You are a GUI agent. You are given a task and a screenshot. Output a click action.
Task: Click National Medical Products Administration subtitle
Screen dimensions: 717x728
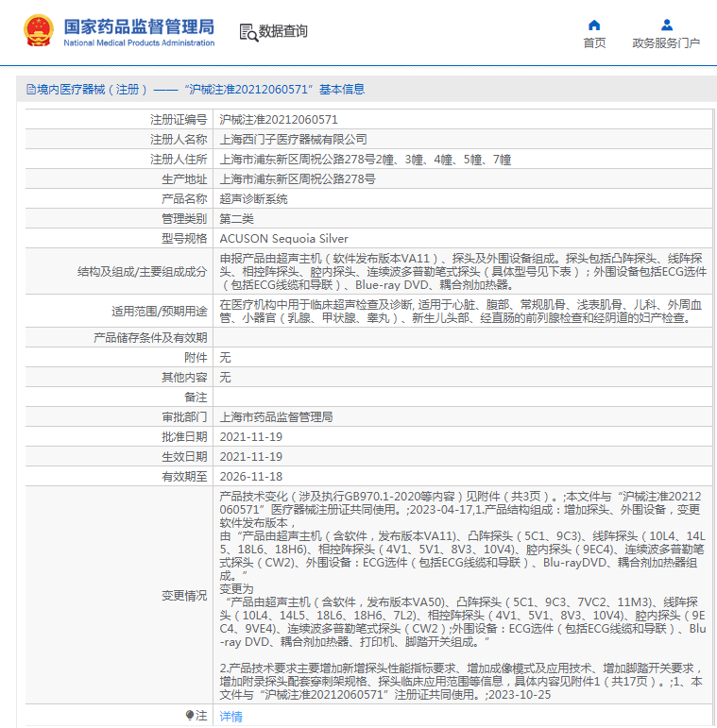pos(139,42)
